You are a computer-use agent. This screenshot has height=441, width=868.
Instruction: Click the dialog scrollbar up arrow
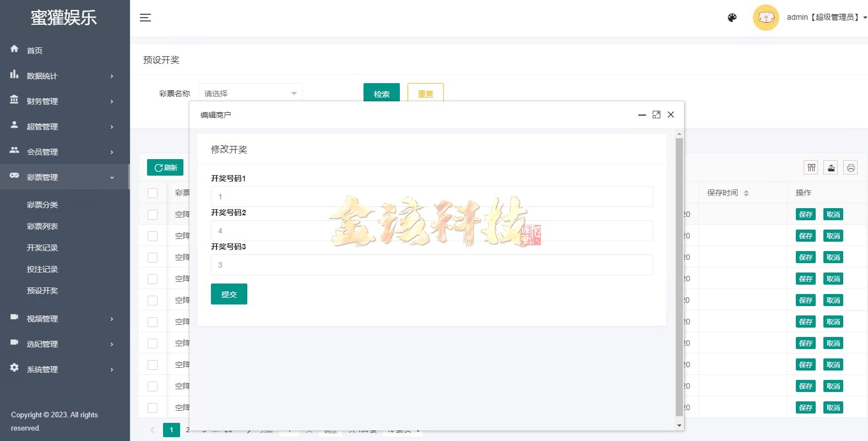(x=679, y=134)
